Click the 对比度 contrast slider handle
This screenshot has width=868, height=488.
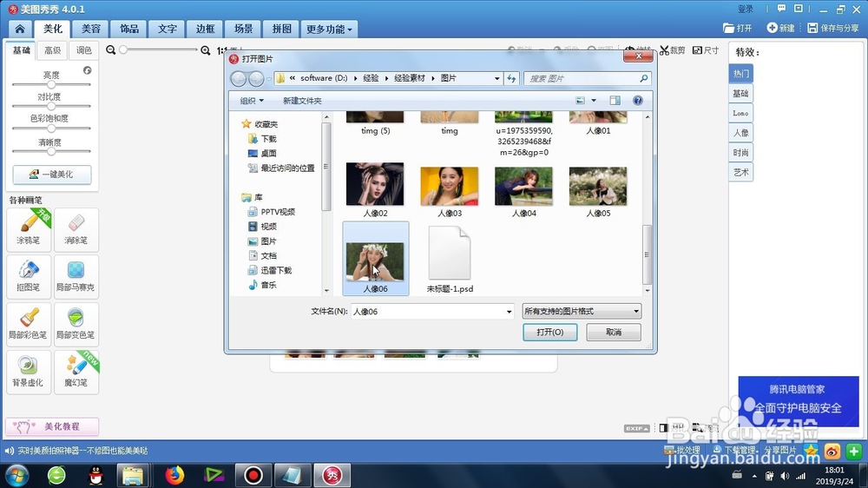51,106
